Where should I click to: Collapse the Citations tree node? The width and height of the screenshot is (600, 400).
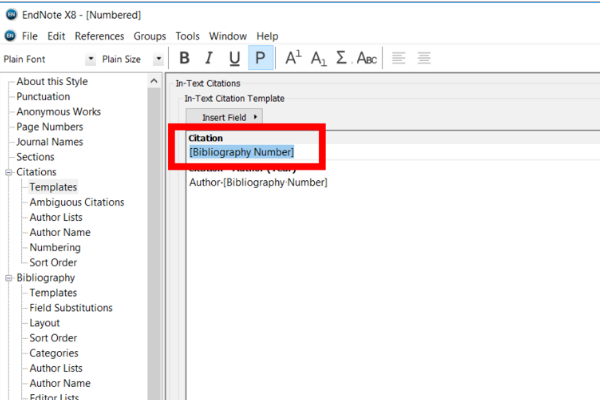point(8,172)
